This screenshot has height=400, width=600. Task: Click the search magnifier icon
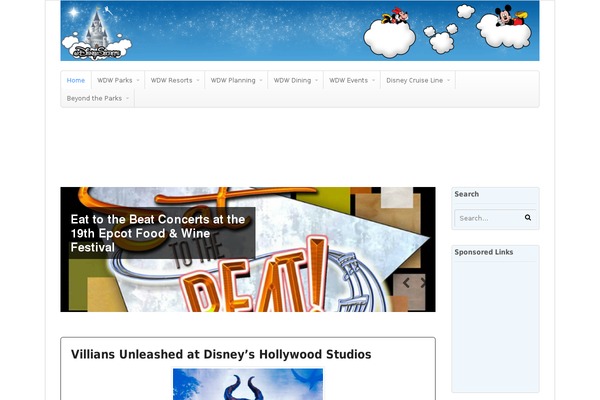528,218
